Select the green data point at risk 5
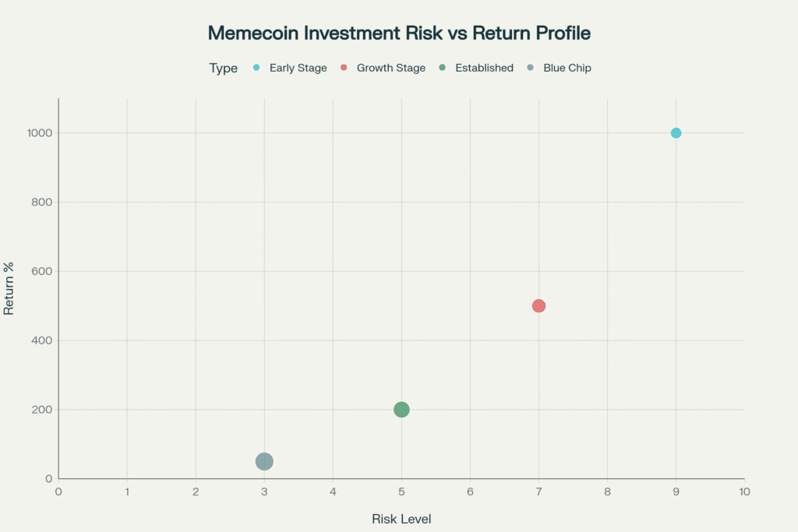This screenshot has height=532, width=798. point(401,410)
